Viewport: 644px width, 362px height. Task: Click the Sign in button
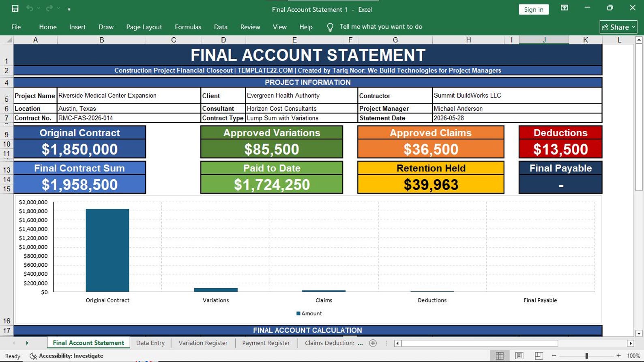534,9
